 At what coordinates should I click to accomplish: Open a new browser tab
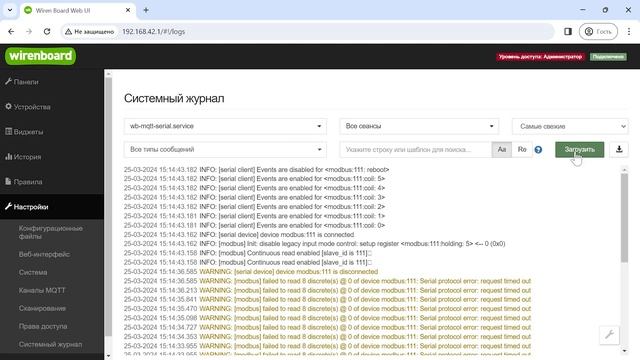click(146, 10)
